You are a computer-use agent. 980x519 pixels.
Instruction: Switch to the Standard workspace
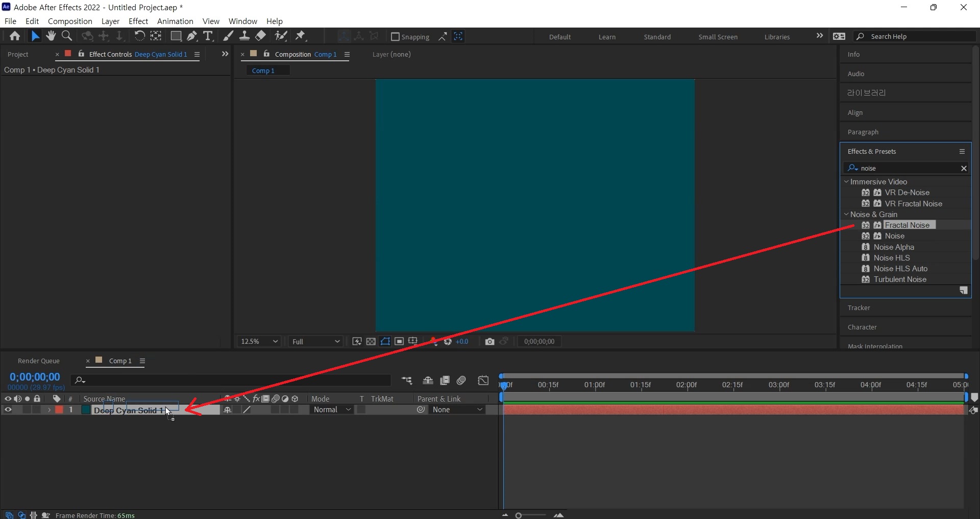(x=657, y=37)
